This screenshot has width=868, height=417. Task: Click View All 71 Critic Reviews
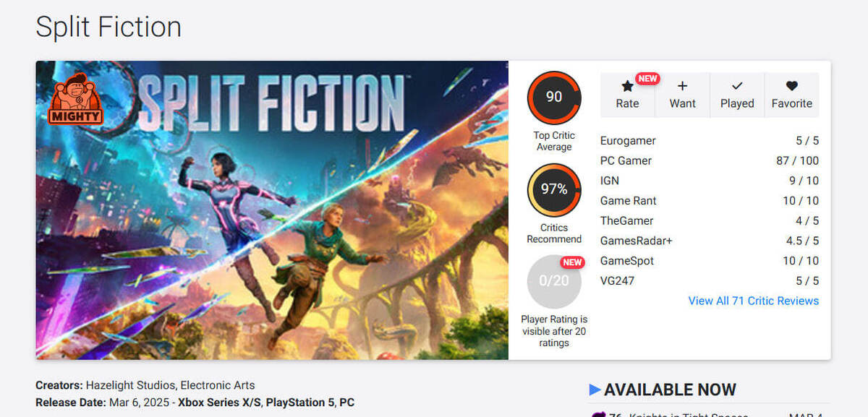point(753,301)
